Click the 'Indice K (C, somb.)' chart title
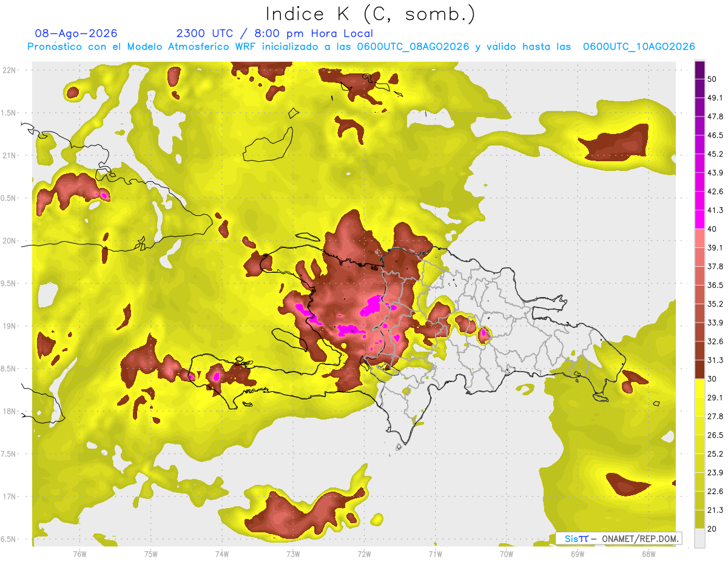Screen dimensions: 728x562 point(370,14)
